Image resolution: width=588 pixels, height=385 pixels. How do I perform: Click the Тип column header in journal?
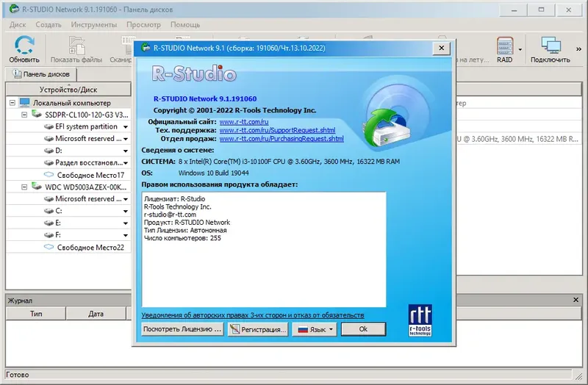(x=36, y=314)
